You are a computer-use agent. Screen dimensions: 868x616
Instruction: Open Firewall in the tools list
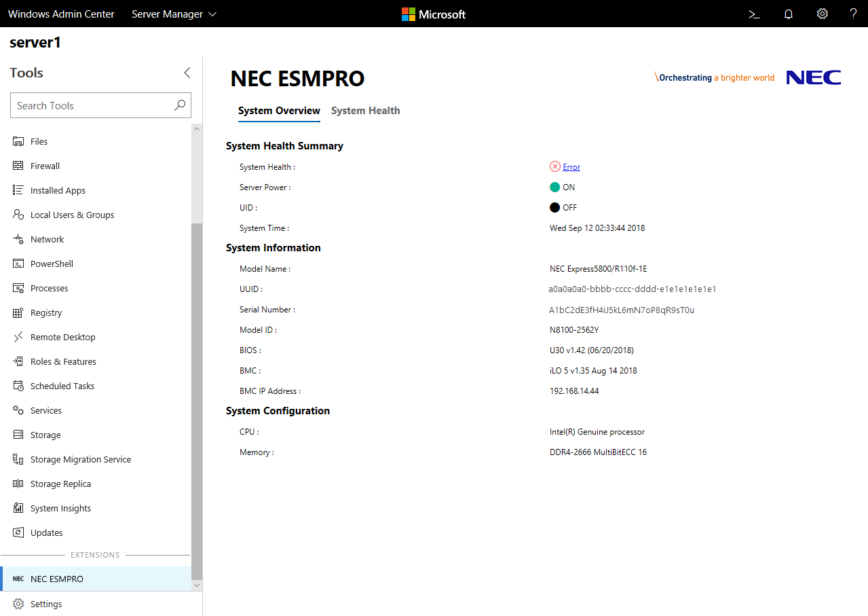pyautogui.click(x=96, y=166)
